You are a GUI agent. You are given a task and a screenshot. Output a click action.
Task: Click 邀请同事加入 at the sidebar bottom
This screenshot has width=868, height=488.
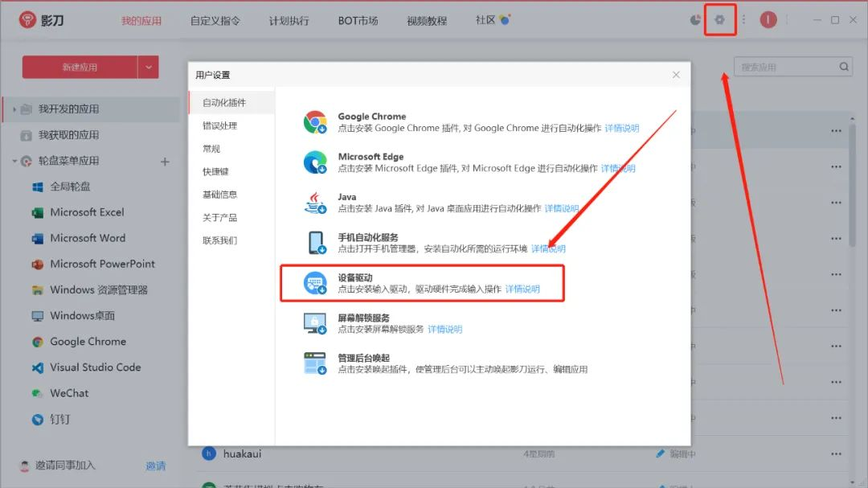click(65, 465)
